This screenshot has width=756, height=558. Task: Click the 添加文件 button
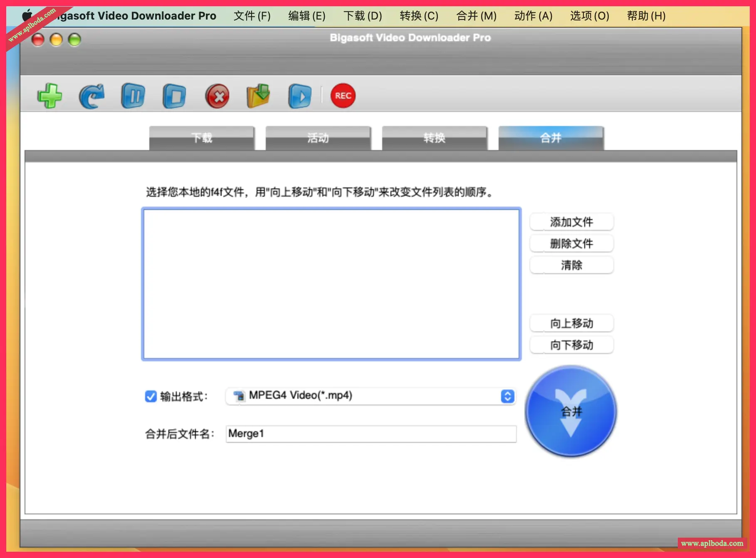571,222
